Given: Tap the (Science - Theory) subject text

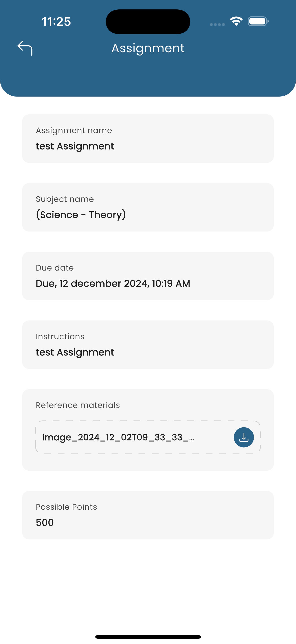Looking at the screenshot, I should pyautogui.click(x=81, y=215).
